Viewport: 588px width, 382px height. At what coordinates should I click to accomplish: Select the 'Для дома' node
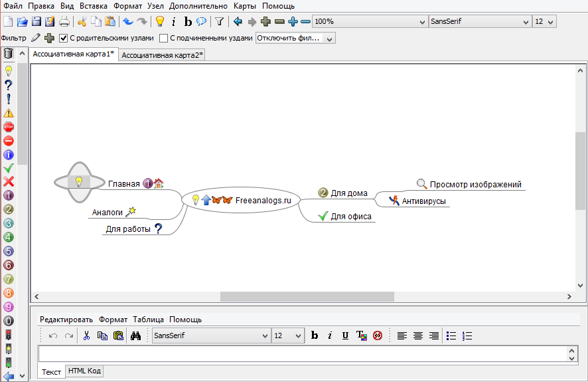[x=342, y=193]
